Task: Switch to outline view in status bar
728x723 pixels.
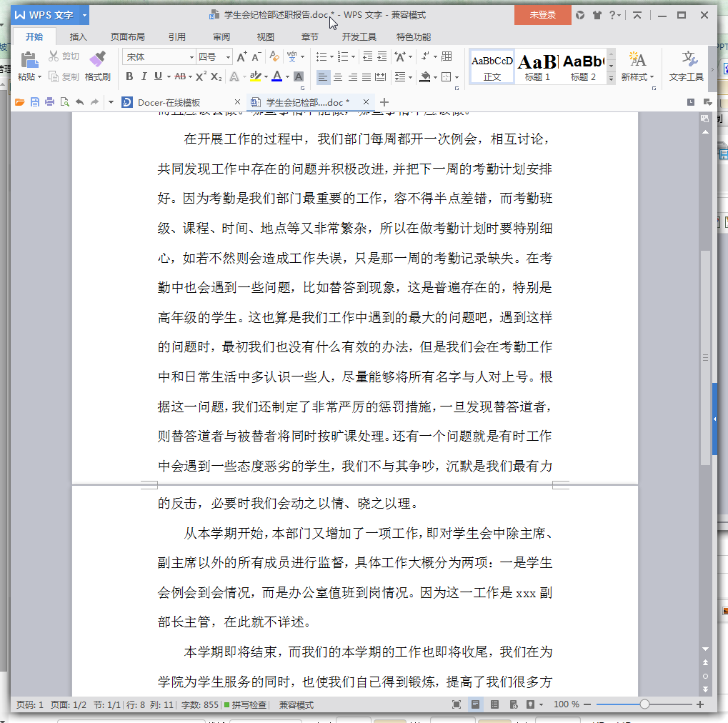Action: [x=494, y=704]
